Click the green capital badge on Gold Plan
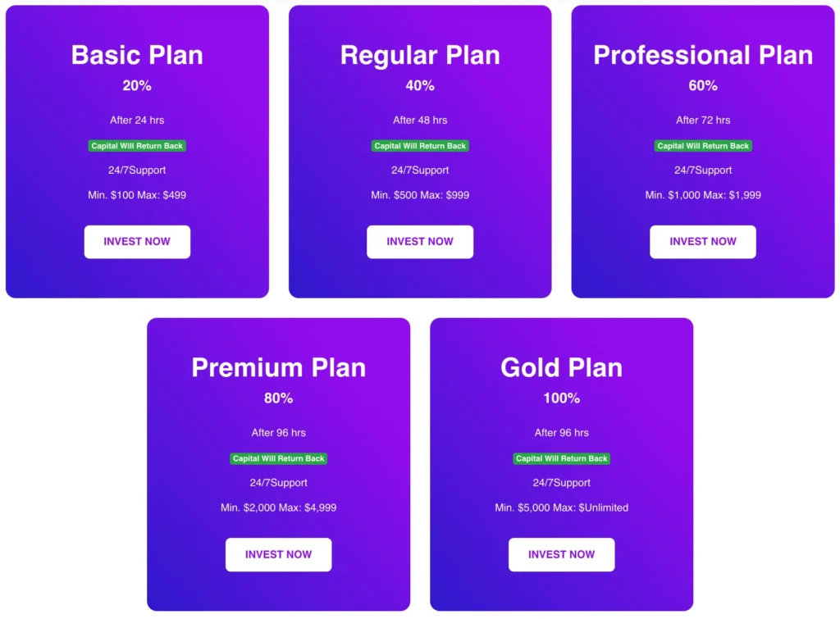 561,458
